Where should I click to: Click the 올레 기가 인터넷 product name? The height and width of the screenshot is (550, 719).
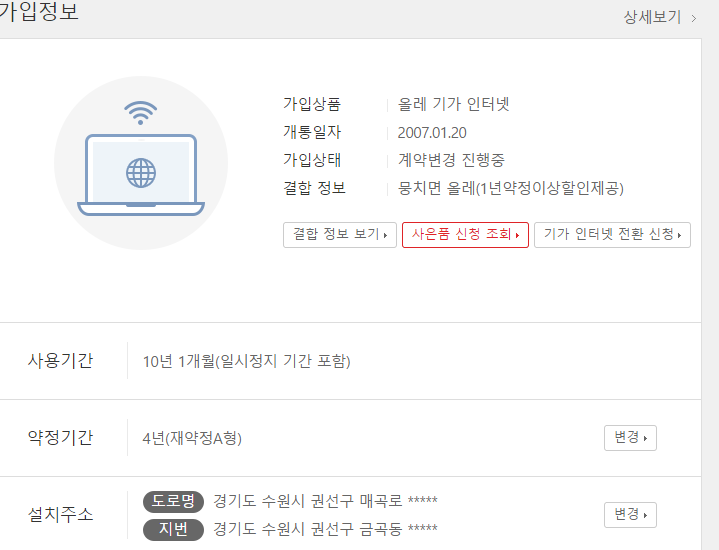point(454,104)
